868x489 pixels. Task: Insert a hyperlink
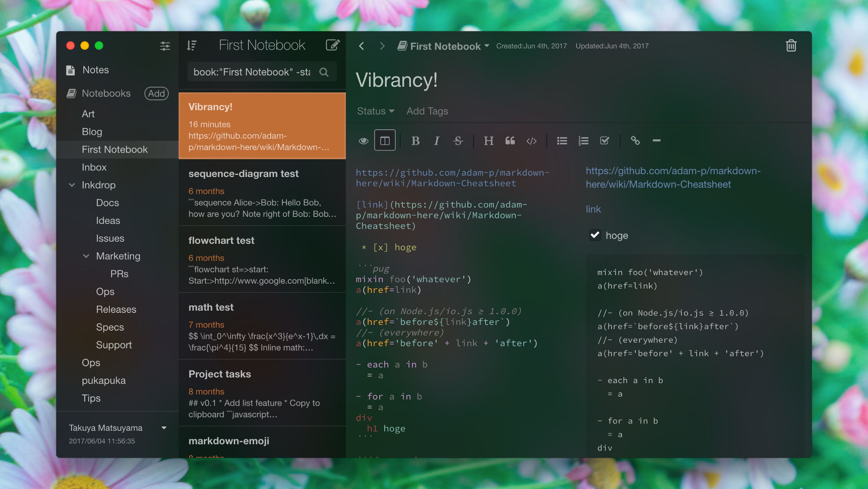(x=635, y=141)
